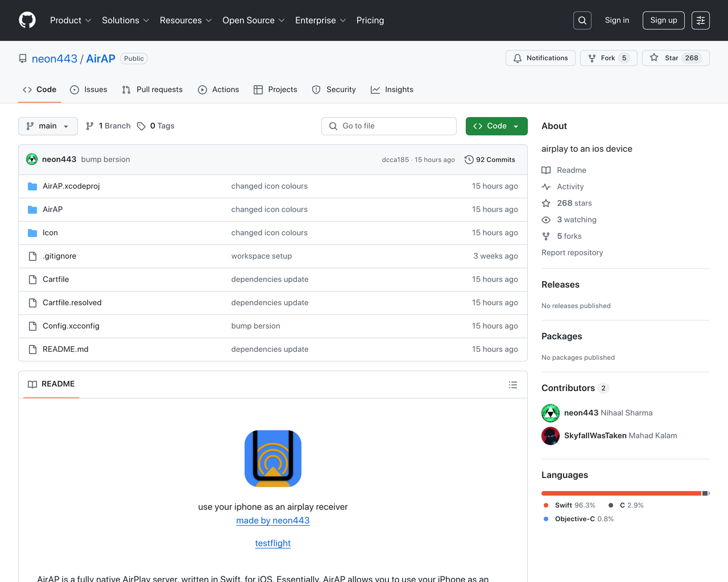The image size is (728, 582).
Task: Click the bell icon in Notifications
Action: tap(518, 58)
